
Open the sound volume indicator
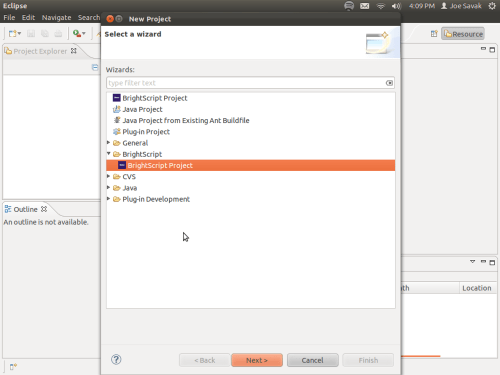click(396, 6)
